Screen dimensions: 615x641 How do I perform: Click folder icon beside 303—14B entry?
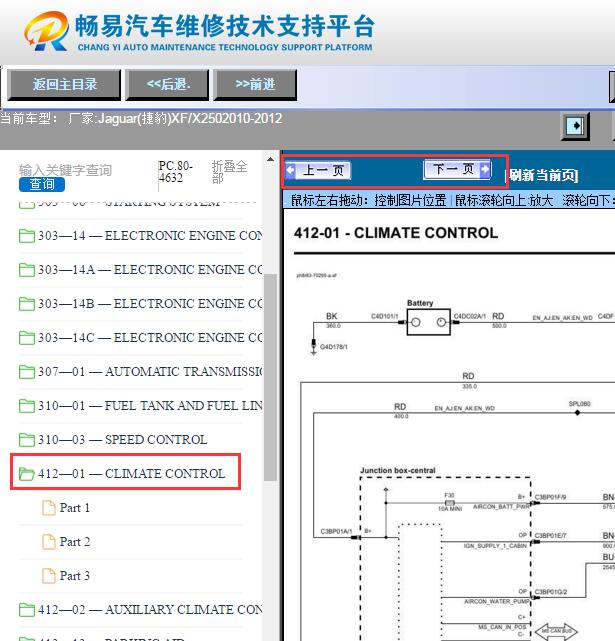click(27, 304)
